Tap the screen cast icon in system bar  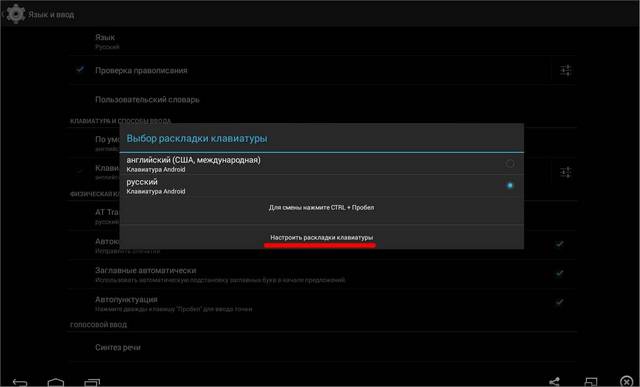click(591, 382)
